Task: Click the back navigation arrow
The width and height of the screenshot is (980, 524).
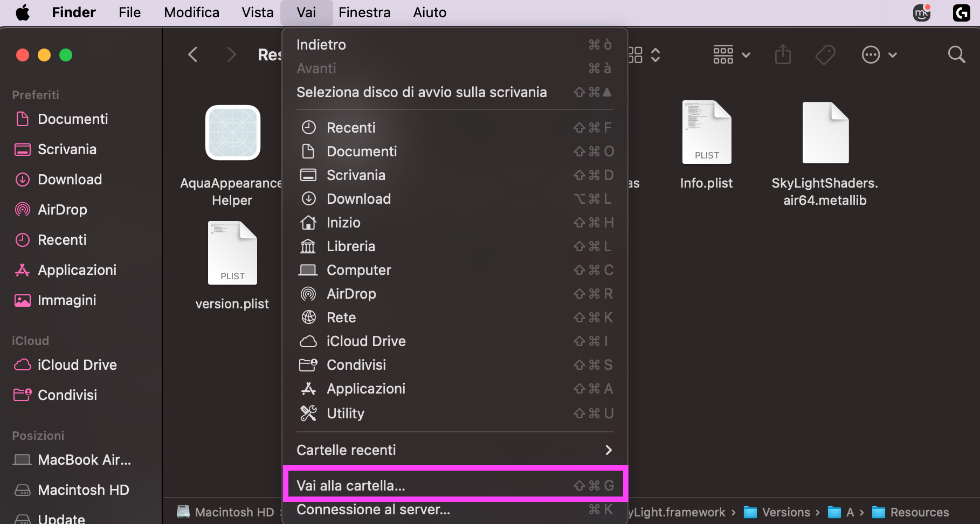Action: pyautogui.click(x=193, y=54)
